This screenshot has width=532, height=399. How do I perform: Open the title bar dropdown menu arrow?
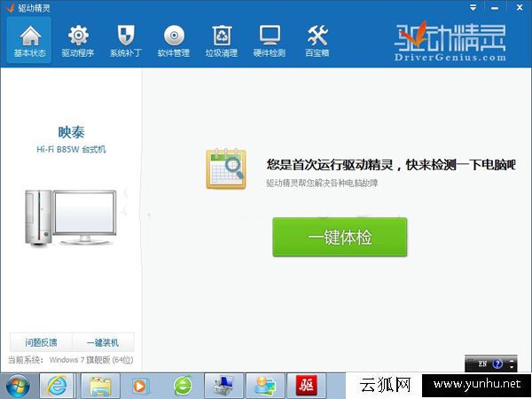(x=473, y=7)
